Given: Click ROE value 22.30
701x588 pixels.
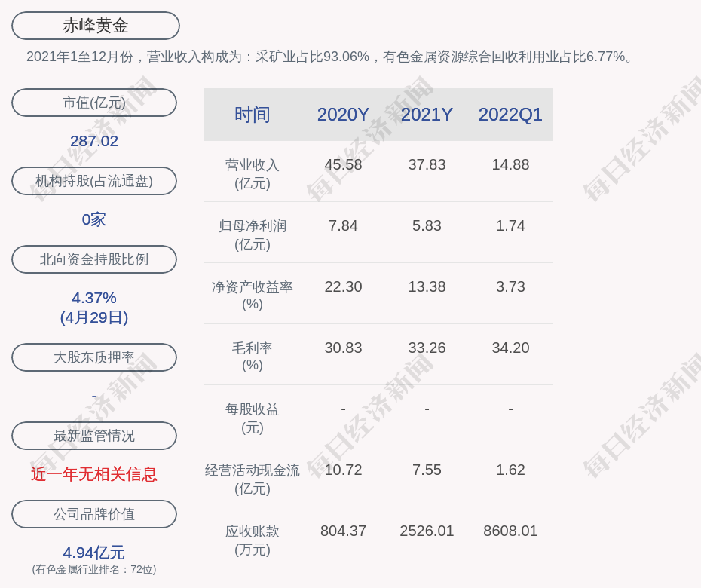Looking at the screenshot, I should click(x=343, y=286).
